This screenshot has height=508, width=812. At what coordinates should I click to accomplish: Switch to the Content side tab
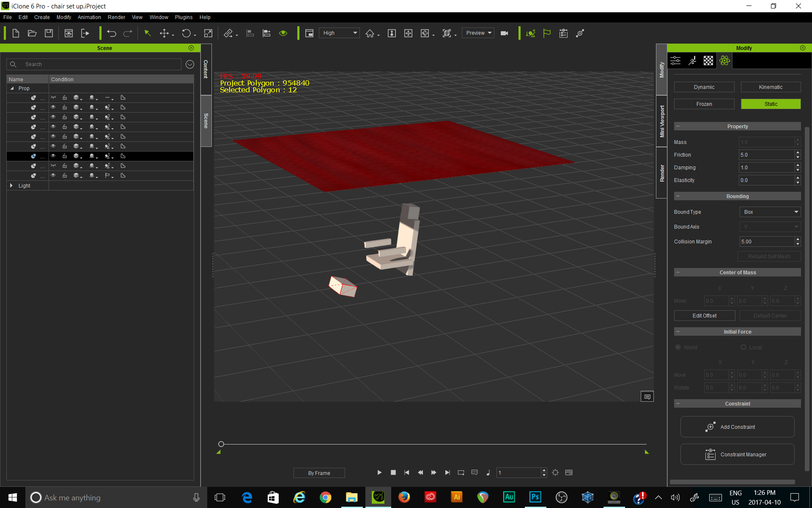pyautogui.click(x=206, y=69)
